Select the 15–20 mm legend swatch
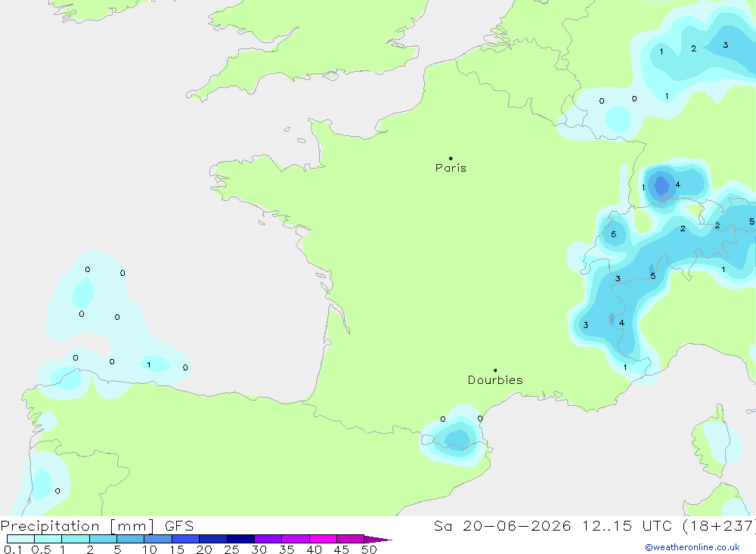This screenshot has width=756, height=554. coord(185,539)
